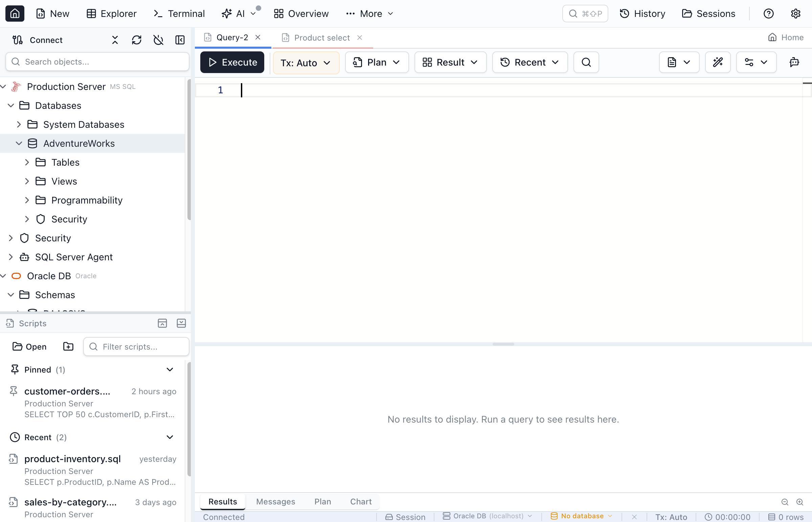The height and width of the screenshot is (522, 812).
Task: Refresh the object explorer
Action: coord(137,40)
